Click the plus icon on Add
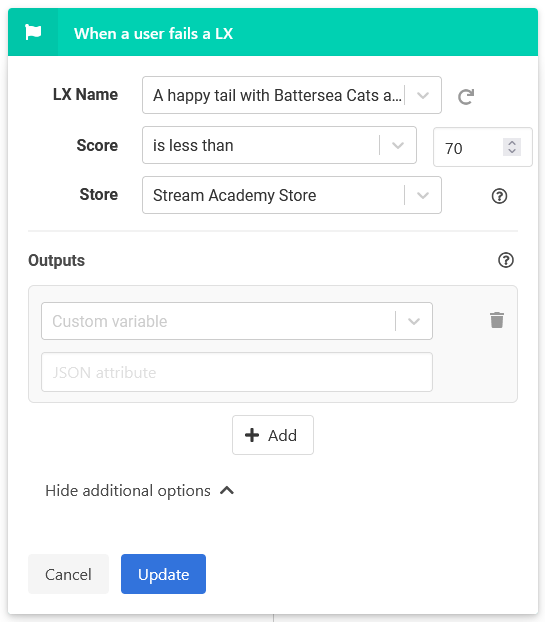This screenshot has width=545, height=622. coord(252,435)
